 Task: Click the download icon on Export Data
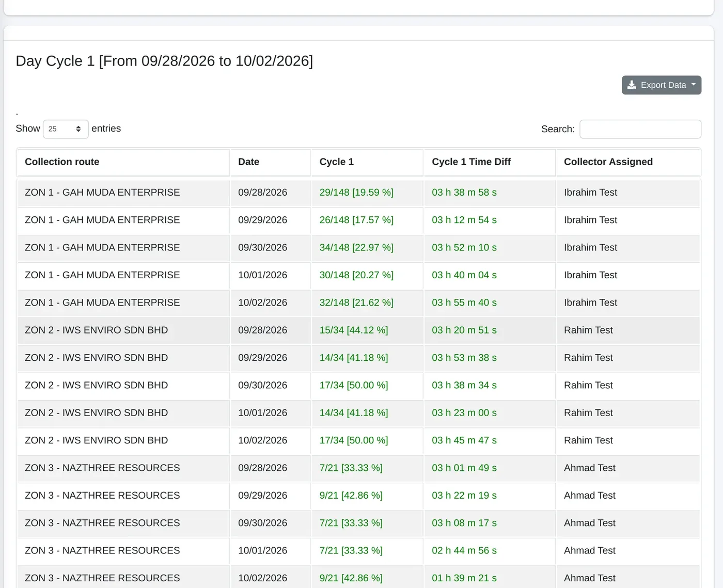tap(632, 85)
